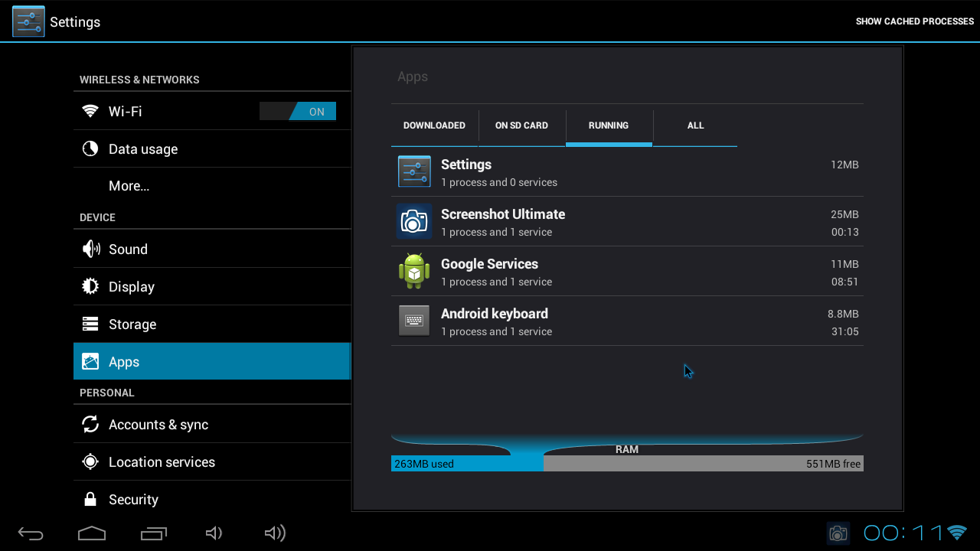Turn off the Wi-Fi ON switch
980x551 pixels.
298,112
